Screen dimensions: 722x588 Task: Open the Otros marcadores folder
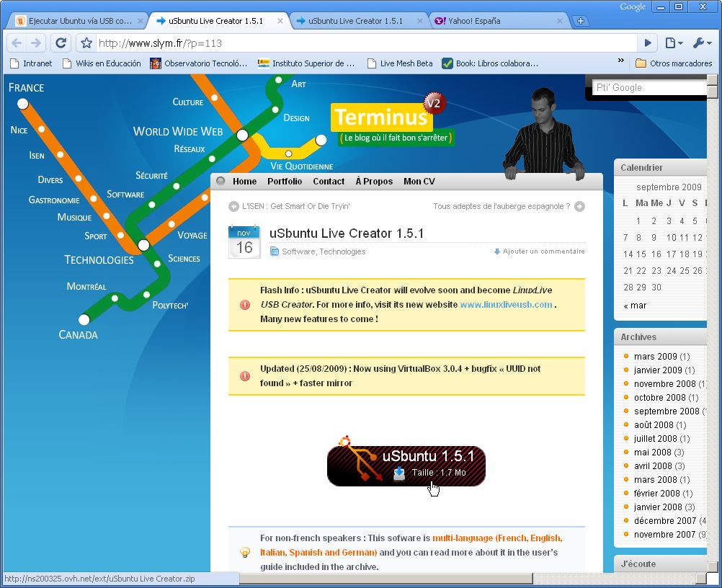click(x=674, y=63)
